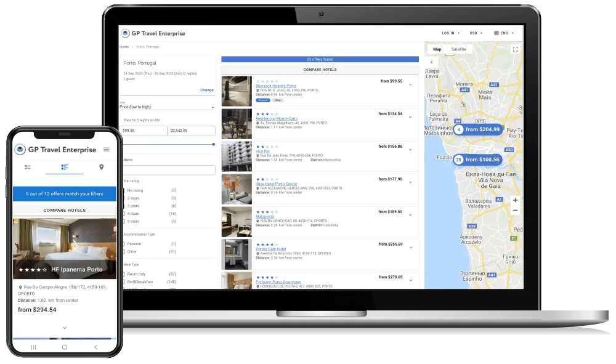The width and height of the screenshot is (616, 364).
Task: Click the iStay Hotel thumbnail with flowers
Action: 237,189
